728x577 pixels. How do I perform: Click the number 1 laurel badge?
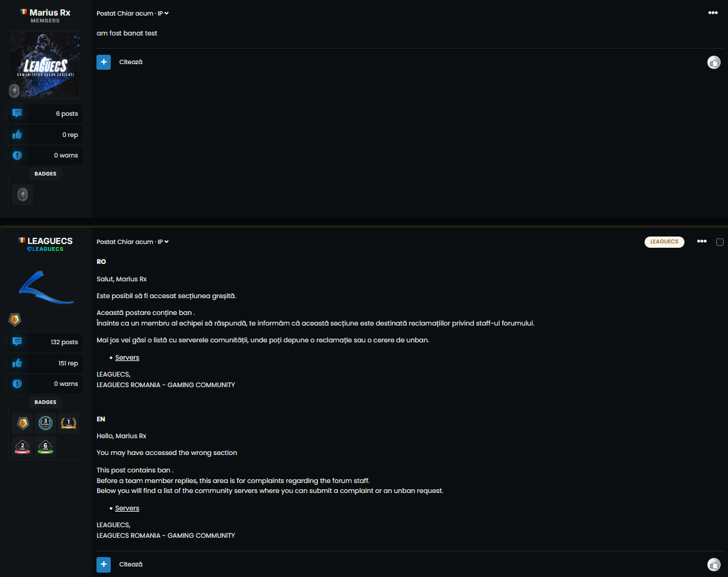pos(68,423)
